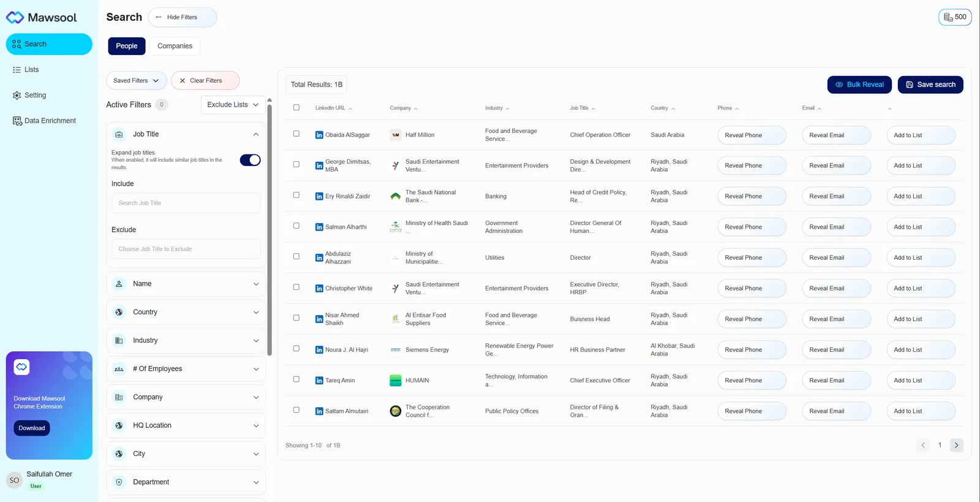Image resolution: width=980 pixels, height=502 pixels.
Task: Click the Save search button
Action: pos(930,85)
